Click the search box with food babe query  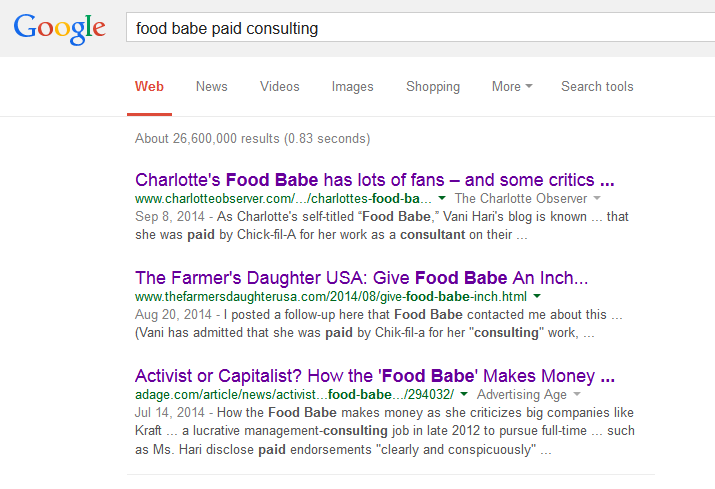click(420, 28)
